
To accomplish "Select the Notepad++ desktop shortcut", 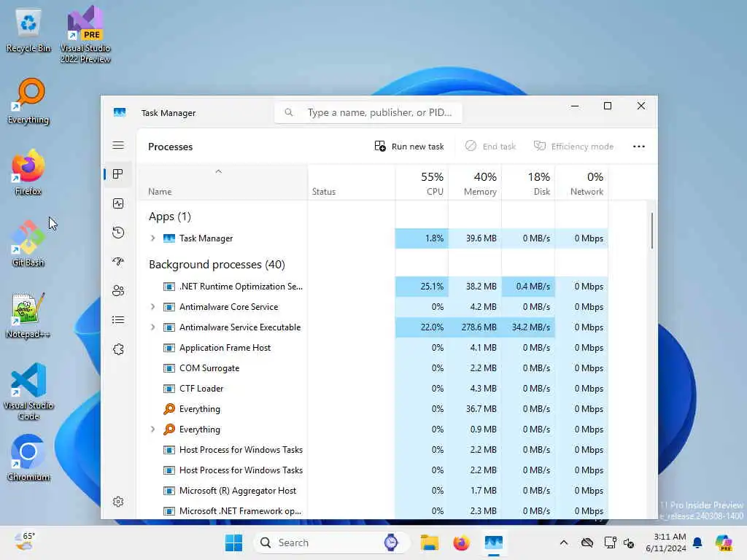I will [x=28, y=315].
